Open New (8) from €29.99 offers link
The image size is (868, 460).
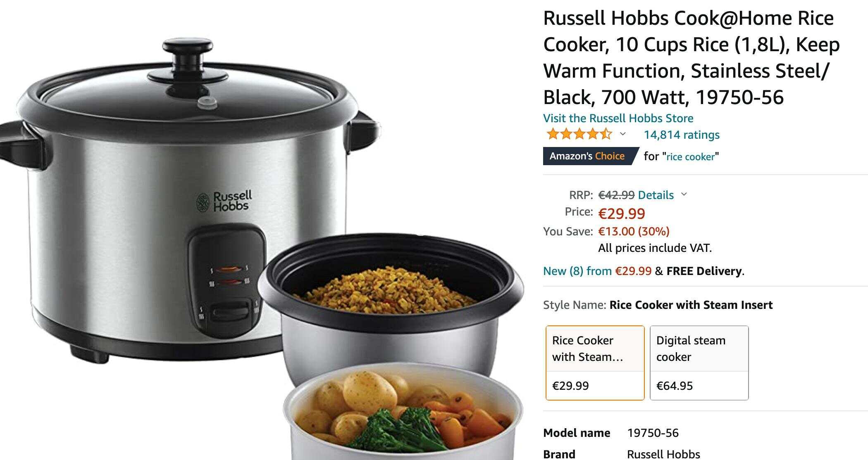click(597, 271)
